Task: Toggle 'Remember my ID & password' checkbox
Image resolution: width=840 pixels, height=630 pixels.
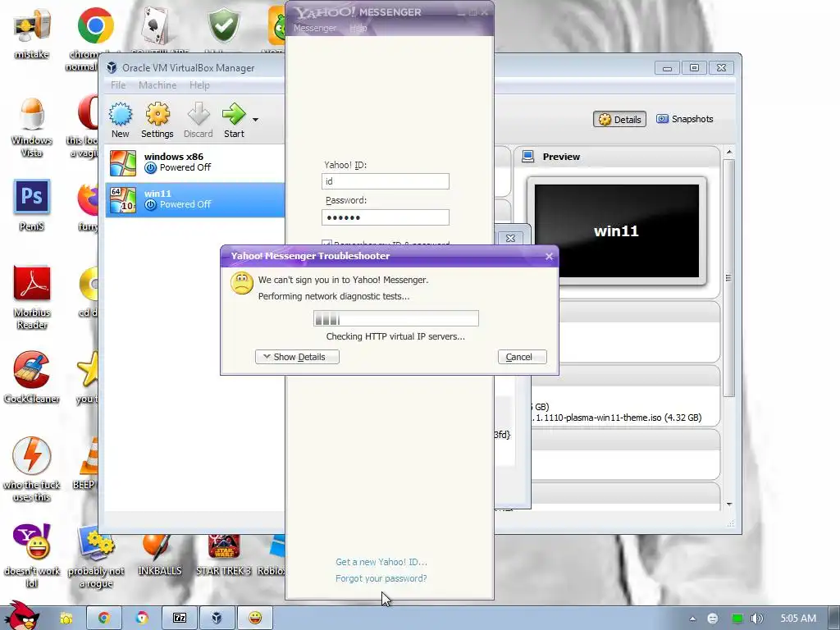Action: [326, 244]
